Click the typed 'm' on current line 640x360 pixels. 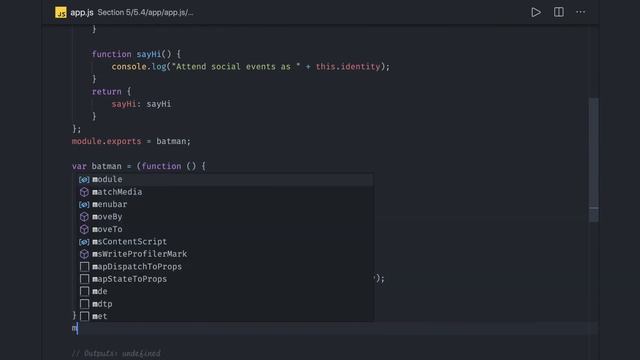(x=74, y=328)
